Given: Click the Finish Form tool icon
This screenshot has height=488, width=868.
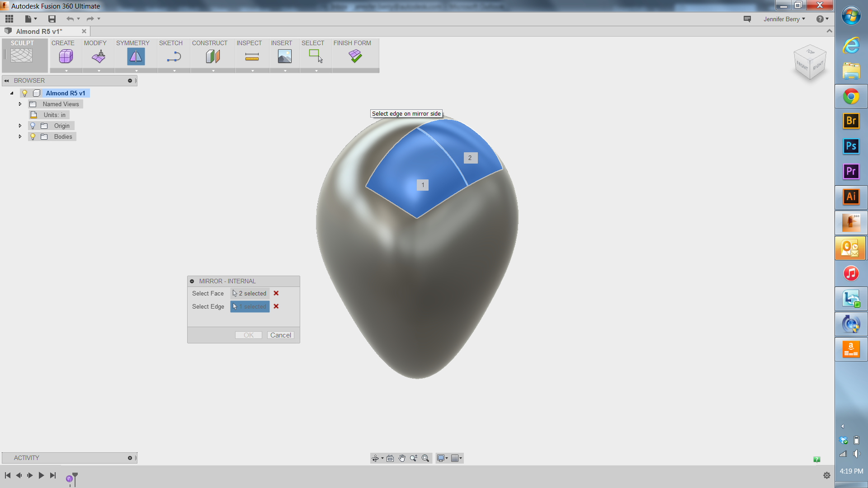Looking at the screenshot, I should [356, 56].
